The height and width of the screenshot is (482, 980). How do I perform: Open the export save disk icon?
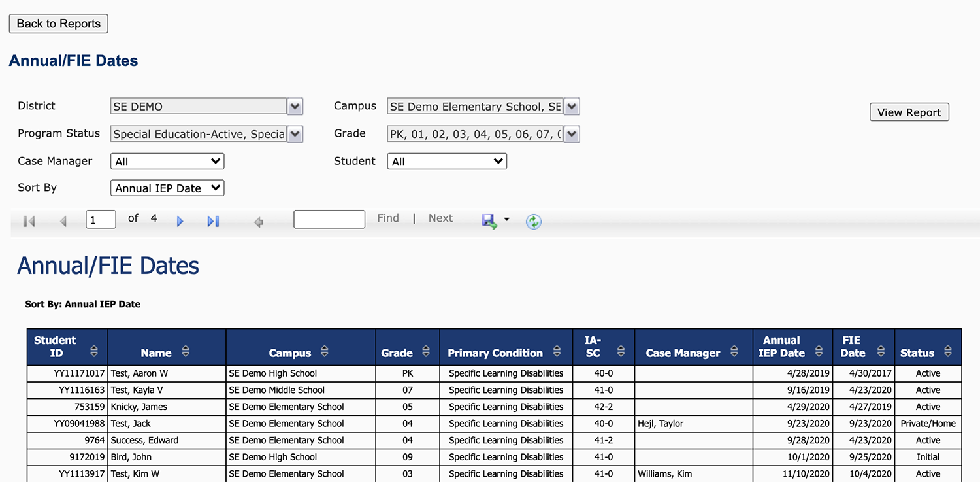[489, 221]
